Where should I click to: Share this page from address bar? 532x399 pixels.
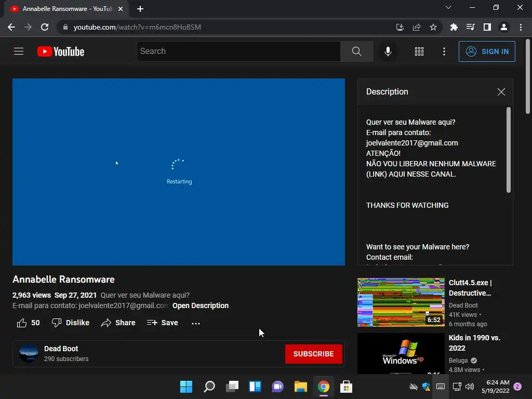click(417, 27)
